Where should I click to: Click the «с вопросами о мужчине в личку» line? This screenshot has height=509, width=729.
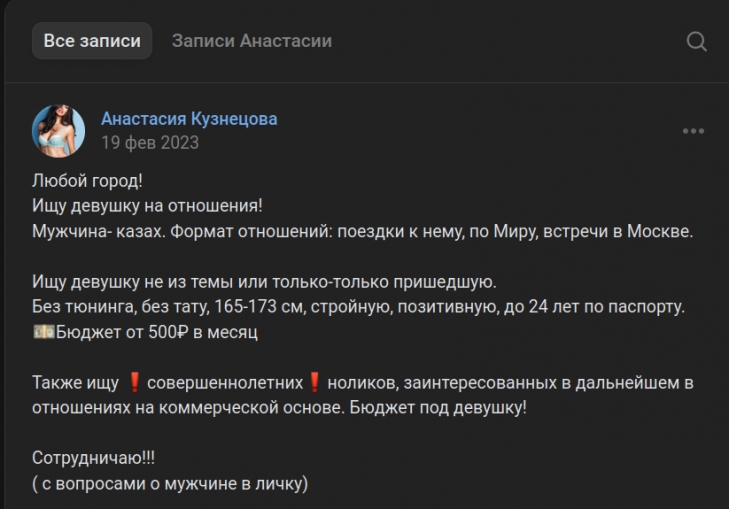point(170,484)
